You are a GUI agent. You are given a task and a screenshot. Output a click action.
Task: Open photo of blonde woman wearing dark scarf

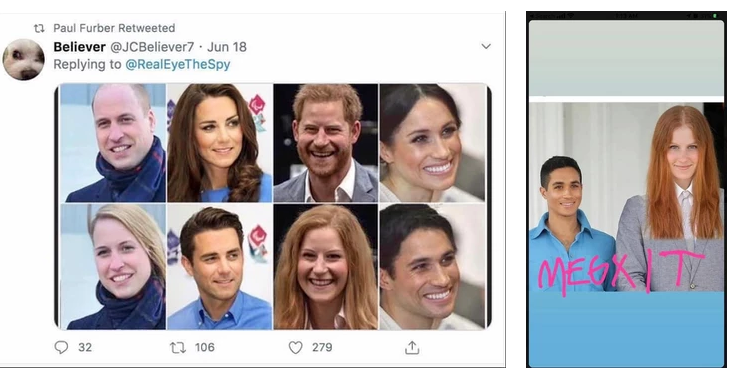(x=113, y=266)
